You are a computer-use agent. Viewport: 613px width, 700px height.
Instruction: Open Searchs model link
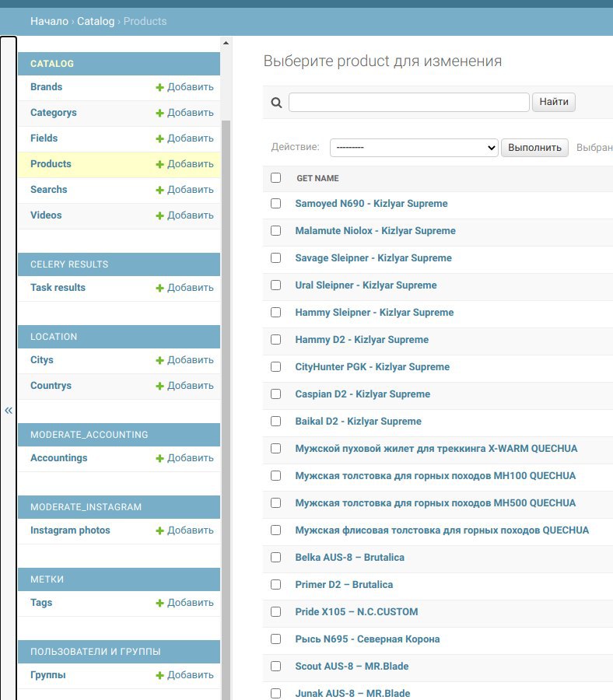(x=49, y=189)
